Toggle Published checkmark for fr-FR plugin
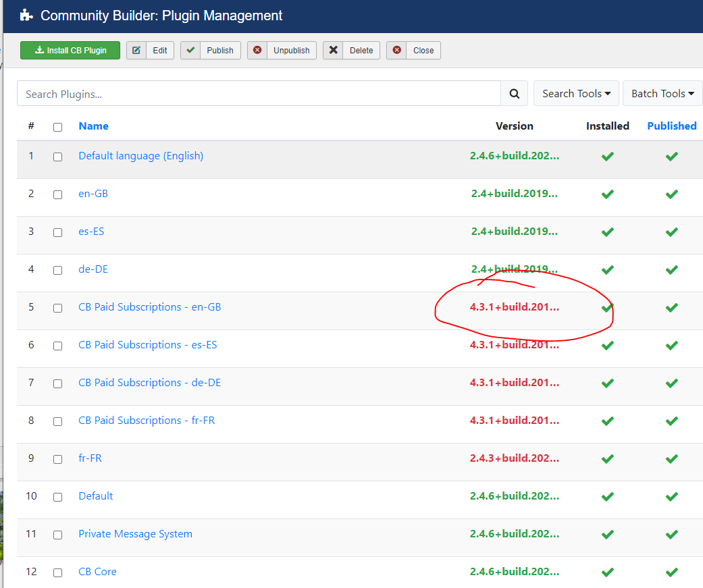Viewport: 703px width, 588px height. (672, 459)
